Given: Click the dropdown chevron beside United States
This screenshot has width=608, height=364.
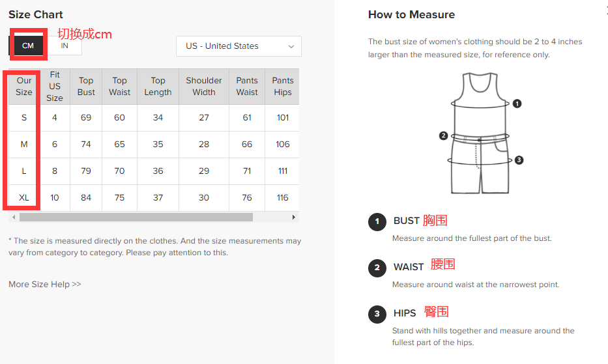Looking at the screenshot, I should pyautogui.click(x=291, y=46).
